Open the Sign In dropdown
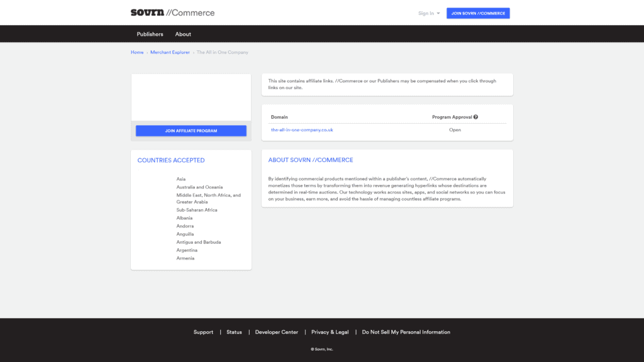Viewport: 644px width, 362px height. coord(429,13)
